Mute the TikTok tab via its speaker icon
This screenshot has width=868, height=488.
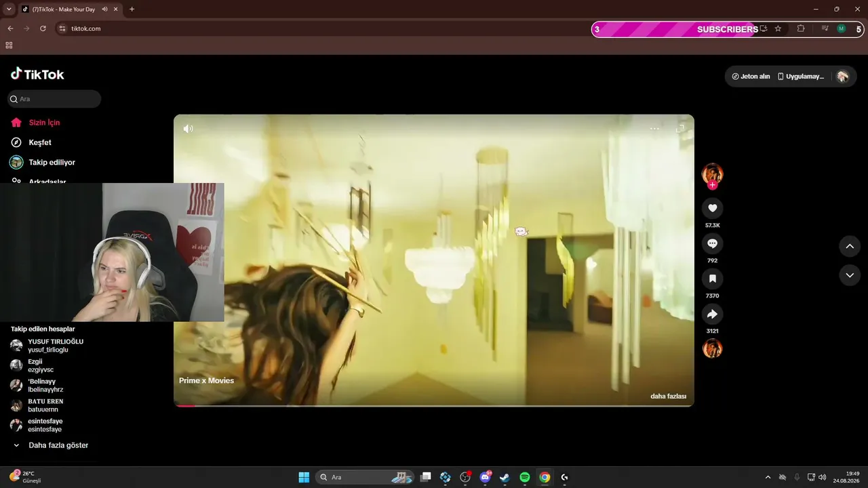point(105,9)
